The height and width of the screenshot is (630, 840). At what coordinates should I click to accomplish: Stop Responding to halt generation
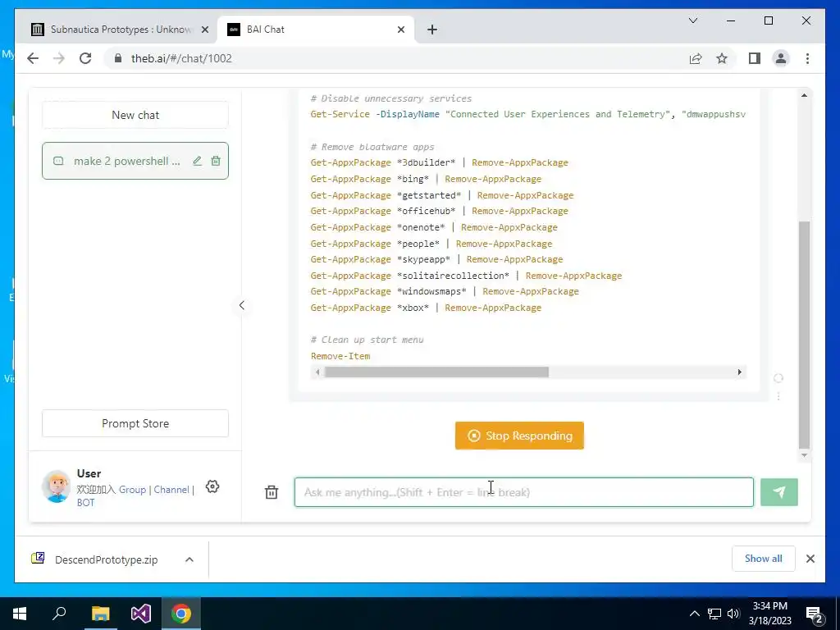(x=519, y=436)
